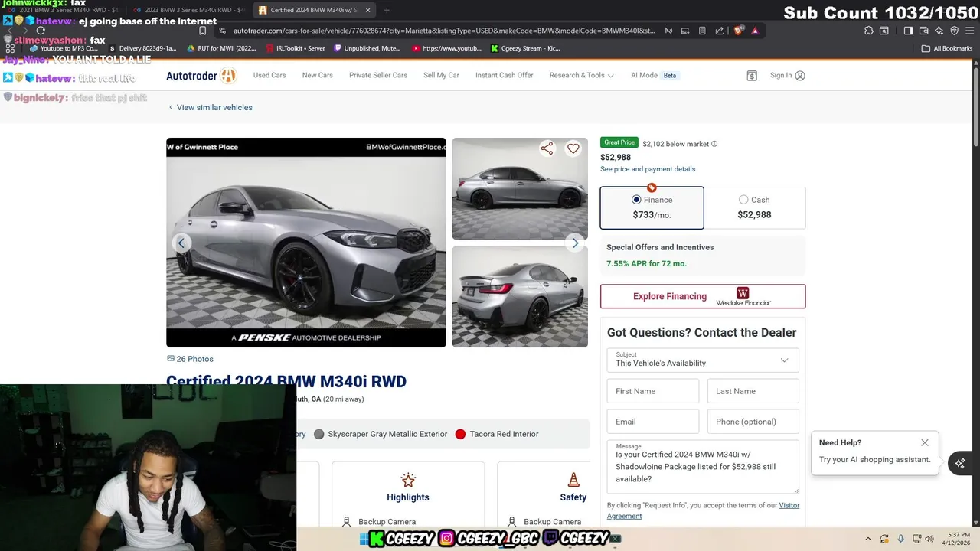Open a new browser tab
Image resolution: width=980 pixels, height=551 pixels.
coord(387,10)
